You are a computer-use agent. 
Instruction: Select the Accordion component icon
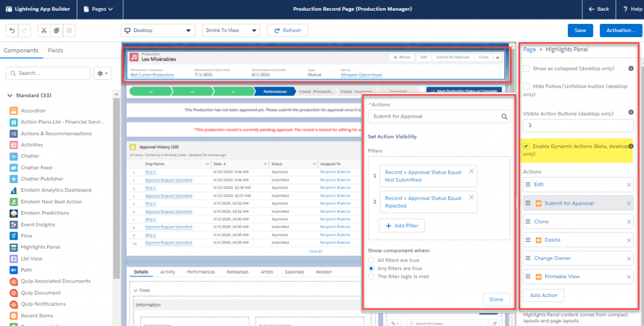[14, 111]
